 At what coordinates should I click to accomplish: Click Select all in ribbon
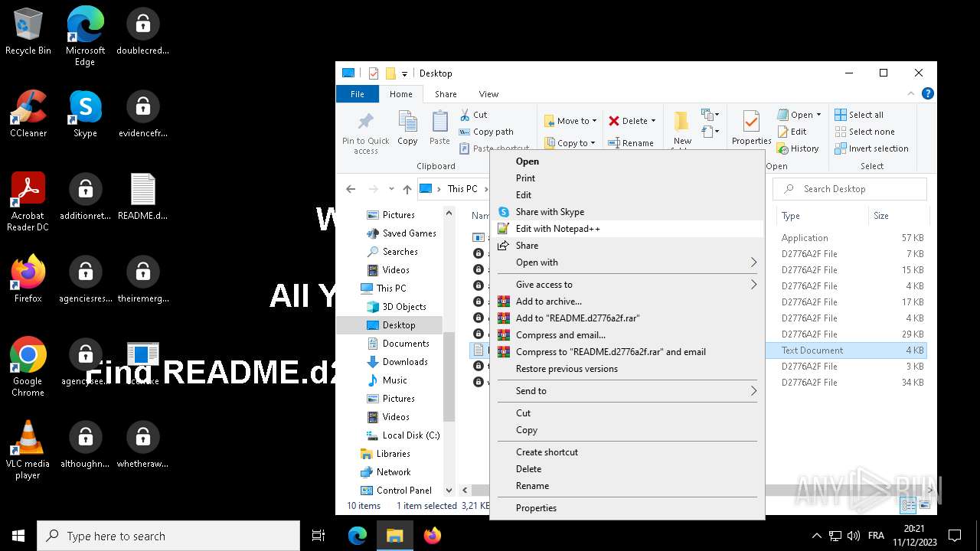pos(859,115)
